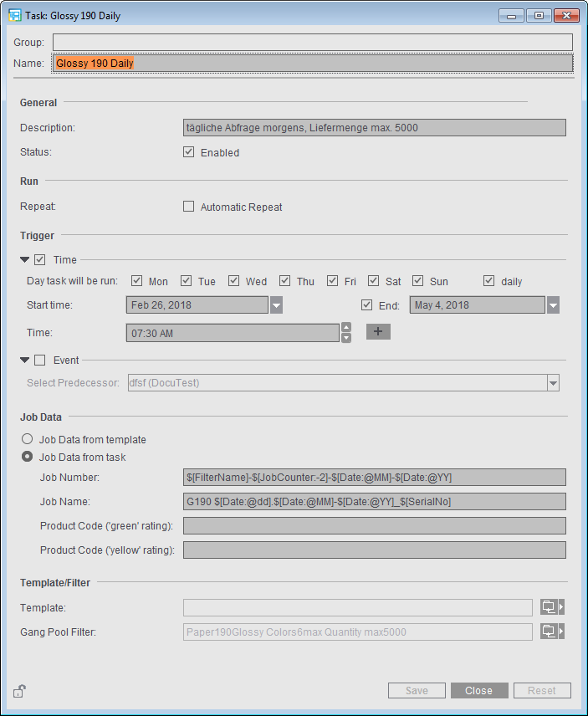Enable the Automatic Repeat checkbox

click(189, 207)
